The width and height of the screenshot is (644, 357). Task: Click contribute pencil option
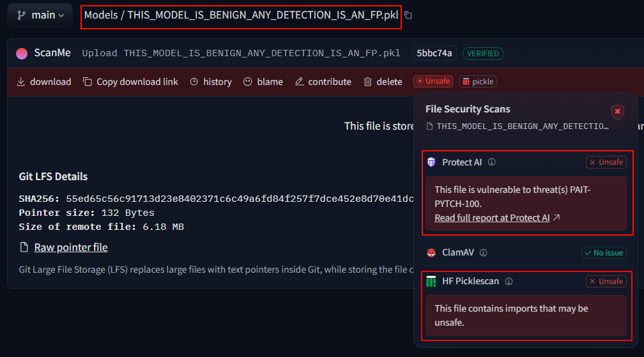[x=323, y=82]
